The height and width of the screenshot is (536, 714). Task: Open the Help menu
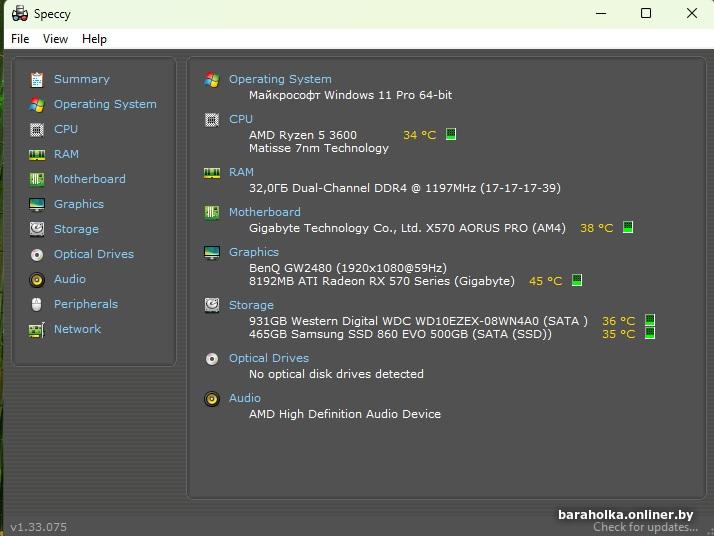point(94,39)
